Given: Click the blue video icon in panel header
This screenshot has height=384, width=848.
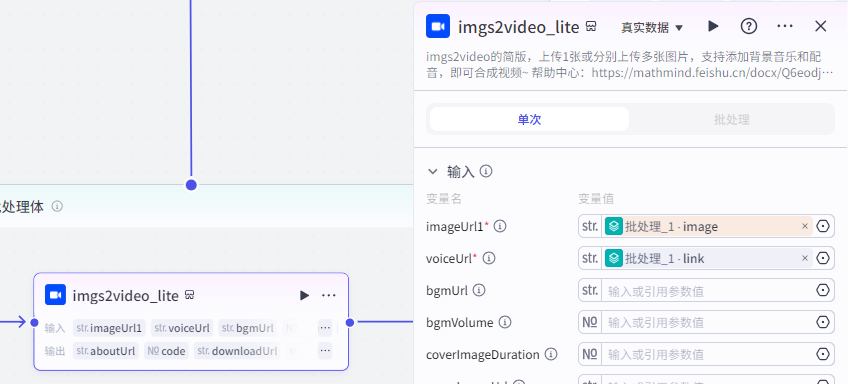Looking at the screenshot, I should (438, 26).
